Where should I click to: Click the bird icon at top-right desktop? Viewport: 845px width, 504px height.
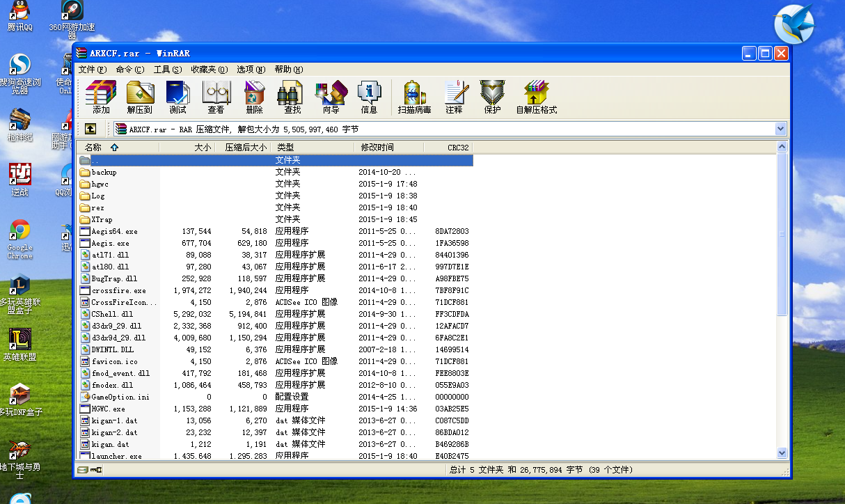pyautogui.click(x=793, y=24)
